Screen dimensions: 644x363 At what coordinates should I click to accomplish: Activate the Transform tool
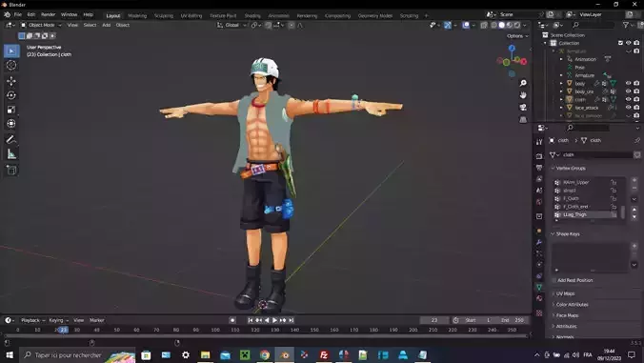(x=11, y=124)
